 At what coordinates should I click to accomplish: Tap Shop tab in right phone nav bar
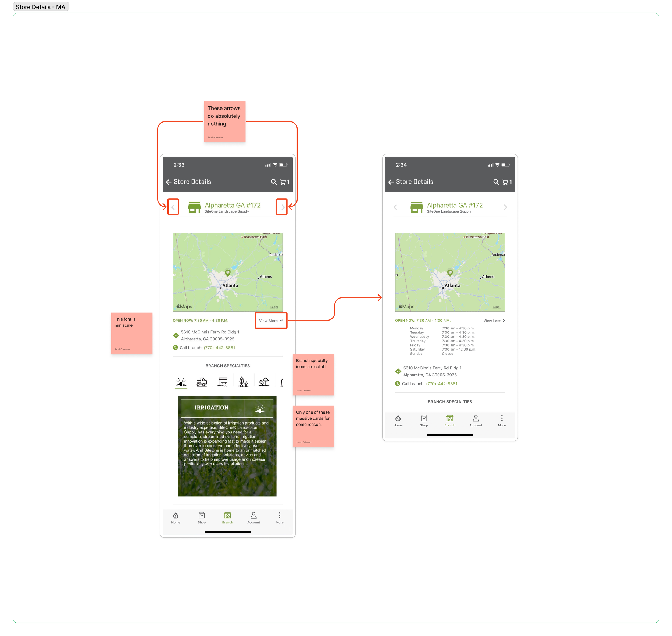click(x=424, y=421)
